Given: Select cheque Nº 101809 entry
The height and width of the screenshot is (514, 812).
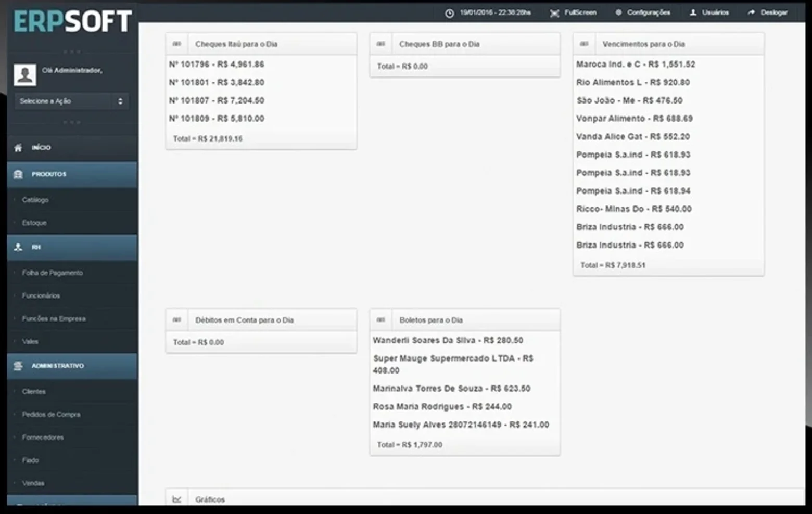Looking at the screenshot, I should (x=217, y=119).
